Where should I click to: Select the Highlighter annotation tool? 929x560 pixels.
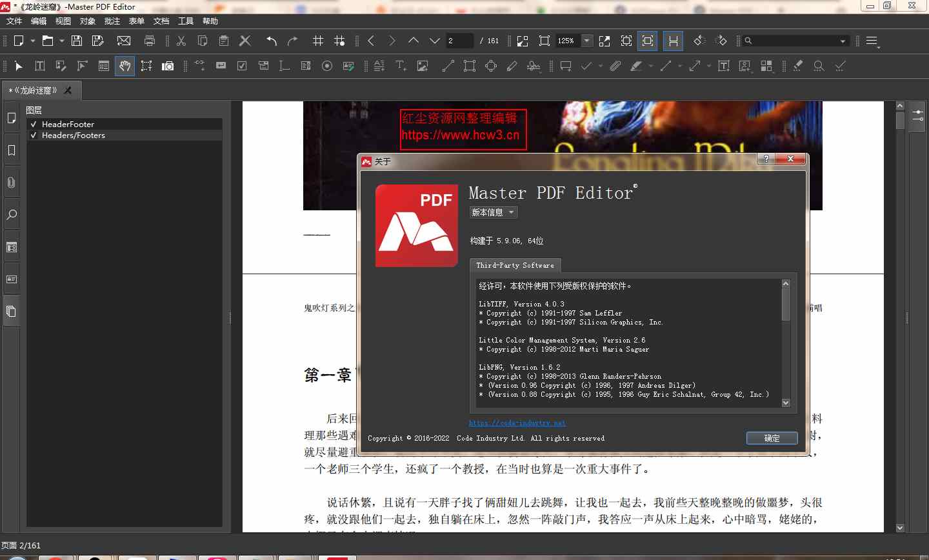[636, 66]
